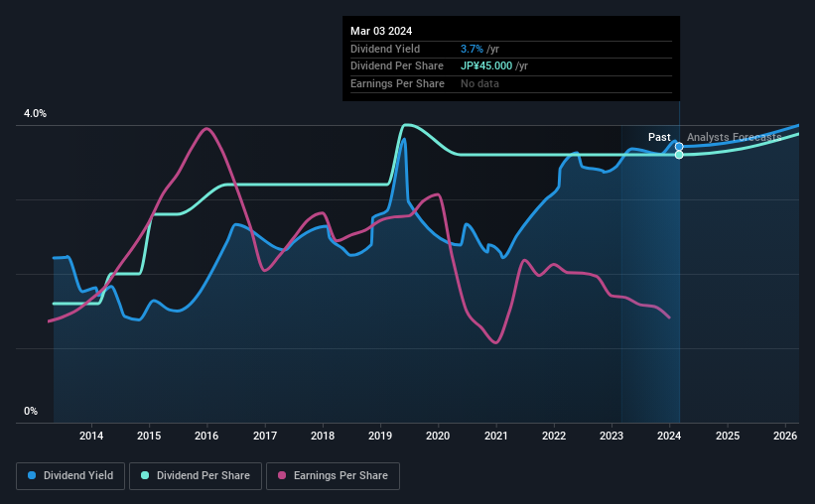Screen dimensions: 815x504
Task: Click the pink Earnings Per Share legend dot
Action: coord(282,475)
